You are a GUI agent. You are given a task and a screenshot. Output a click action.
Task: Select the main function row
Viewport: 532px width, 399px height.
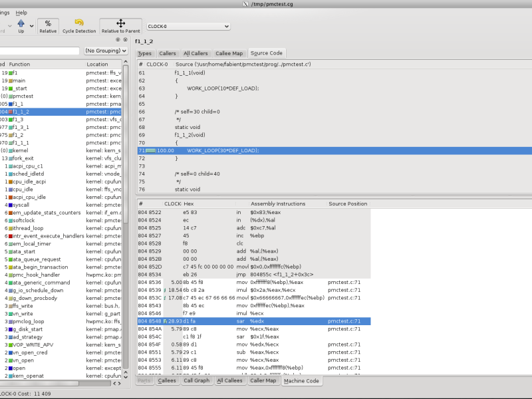pyautogui.click(x=61, y=80)
